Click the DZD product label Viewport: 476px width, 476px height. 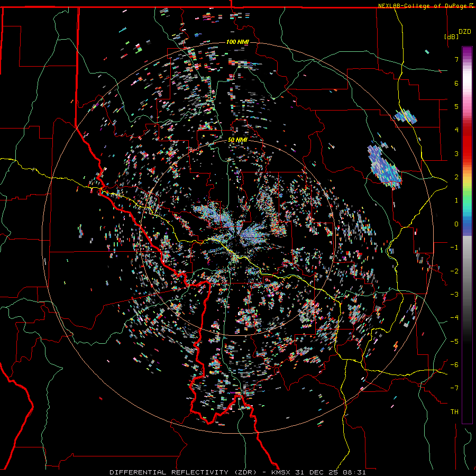(x=464, y=32)
